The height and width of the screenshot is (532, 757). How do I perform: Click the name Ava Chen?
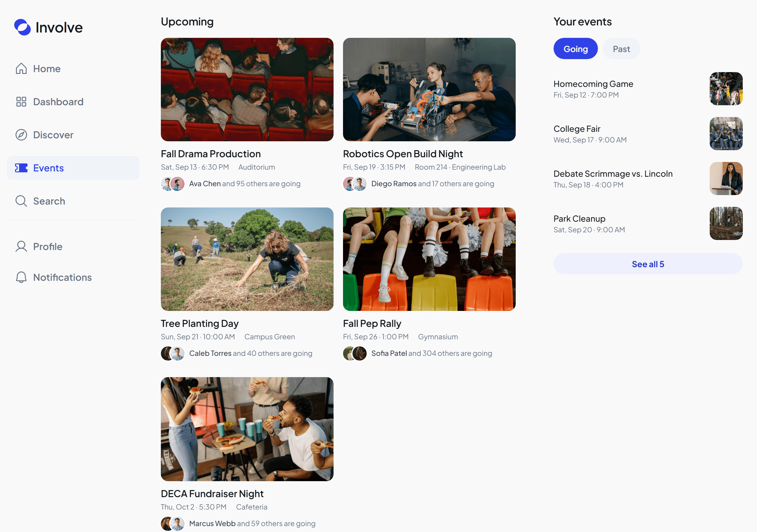tap(205, 184)
